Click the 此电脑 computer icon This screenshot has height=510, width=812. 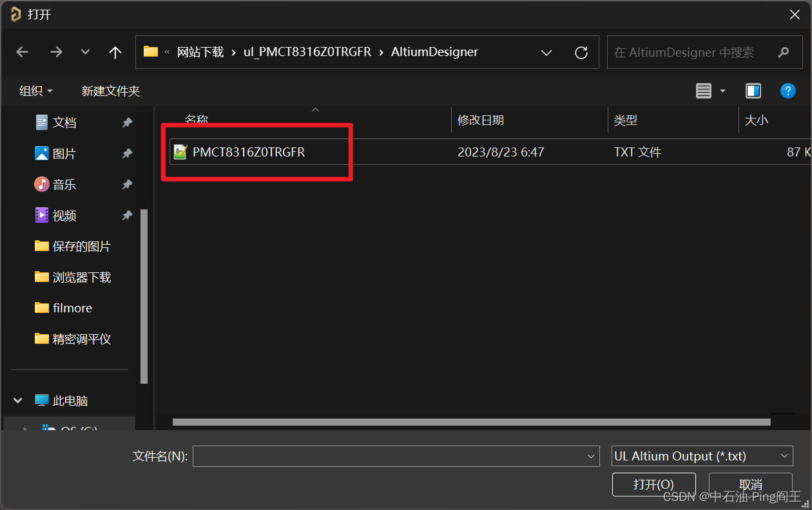[41, 400]
